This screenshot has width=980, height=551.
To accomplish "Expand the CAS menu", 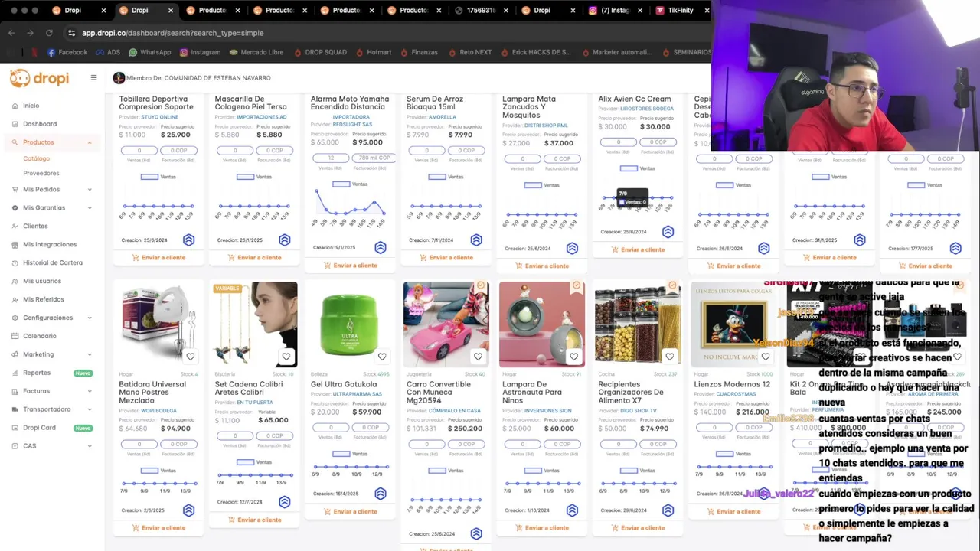I will 89,446.
